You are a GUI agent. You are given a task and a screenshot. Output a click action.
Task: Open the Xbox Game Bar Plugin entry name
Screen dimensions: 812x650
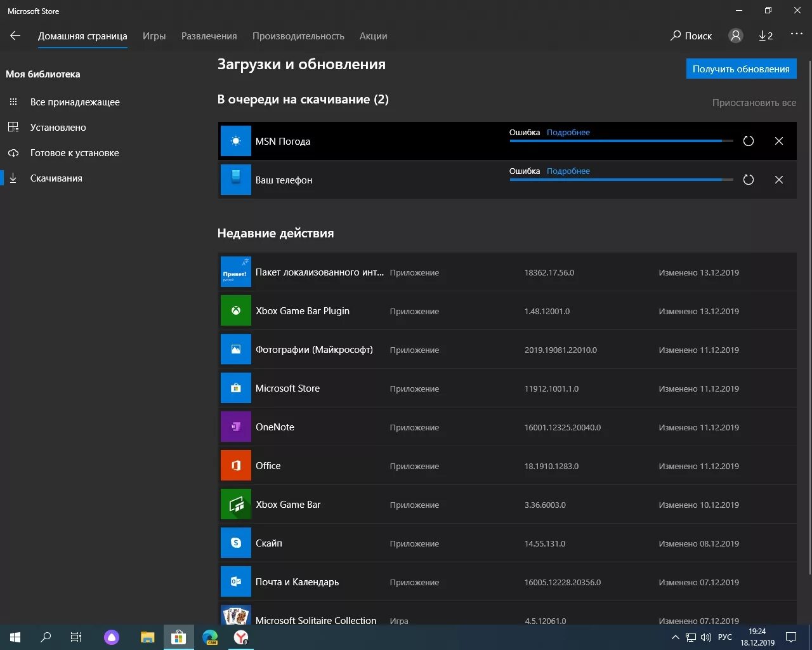(303, 311)
